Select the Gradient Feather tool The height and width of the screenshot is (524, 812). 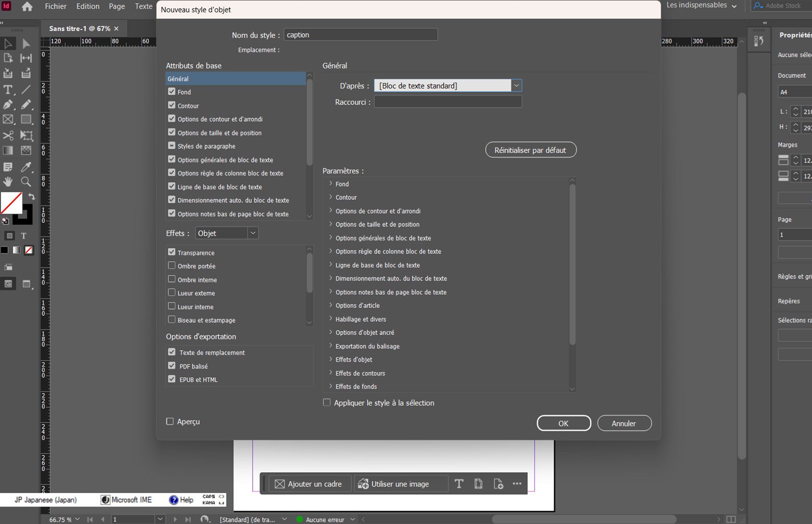tap(26, 151)
